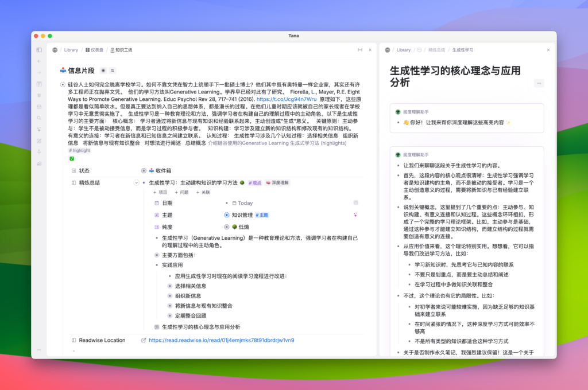588x390 pixels.
Task: Click the 深度理解 tag button
Action: coord(277,183)
